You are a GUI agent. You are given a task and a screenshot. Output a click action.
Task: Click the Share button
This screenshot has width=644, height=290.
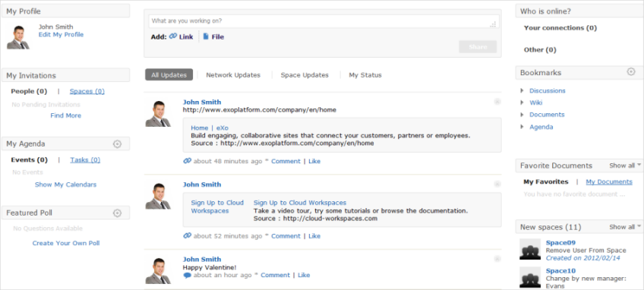pos(478,47)
